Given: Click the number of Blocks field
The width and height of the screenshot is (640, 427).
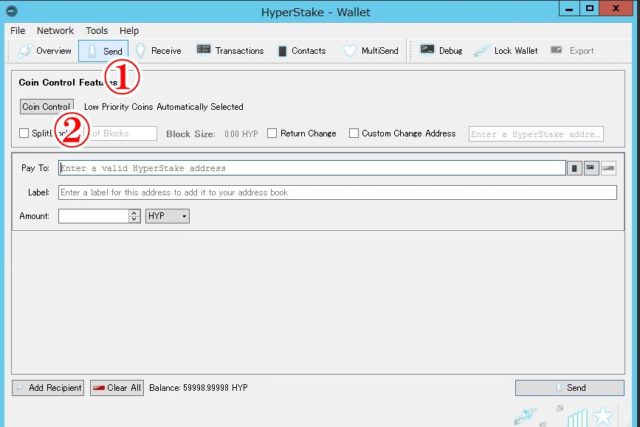Looking at the screenshot, I should click(x=120, y=133).
